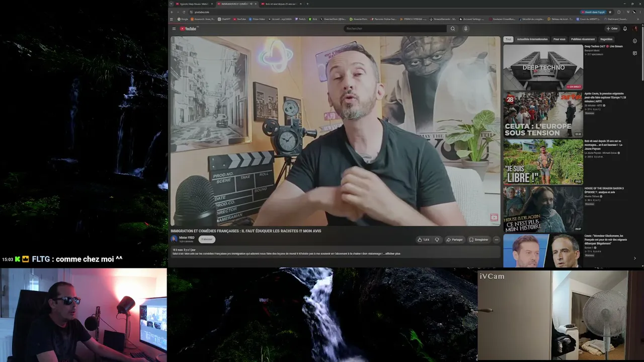Screen dimensions: 644x362
Task: Click the video title IMMIGRATION ET COMÉDIES FRANÇAISES
Action: (246, 231)
